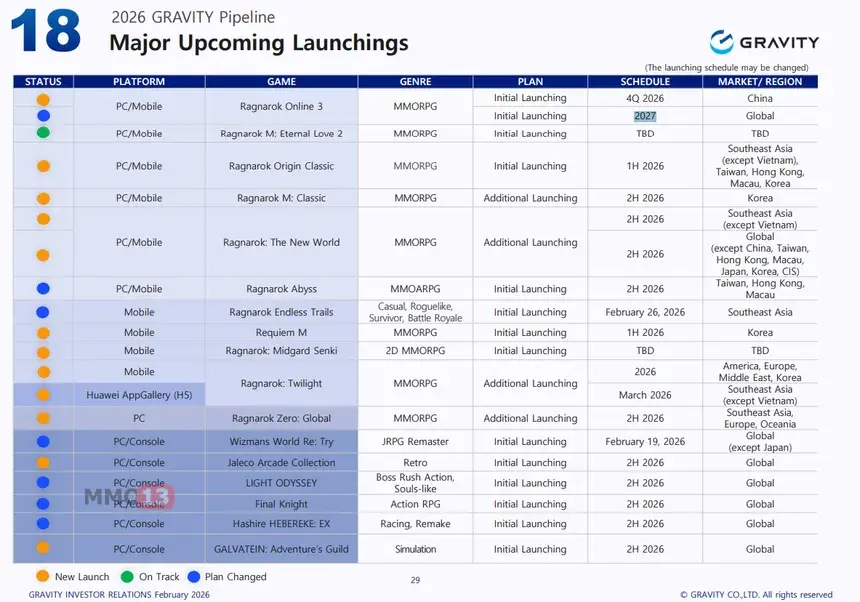
Task: Click page number 29 at the bottom
Action: [416, 579]
